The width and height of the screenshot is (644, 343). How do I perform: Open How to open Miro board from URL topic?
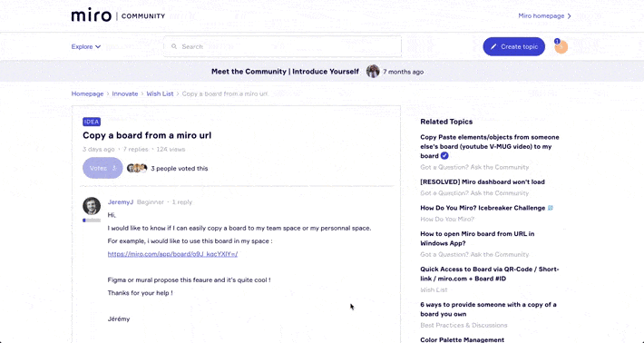tap(477, 239)
